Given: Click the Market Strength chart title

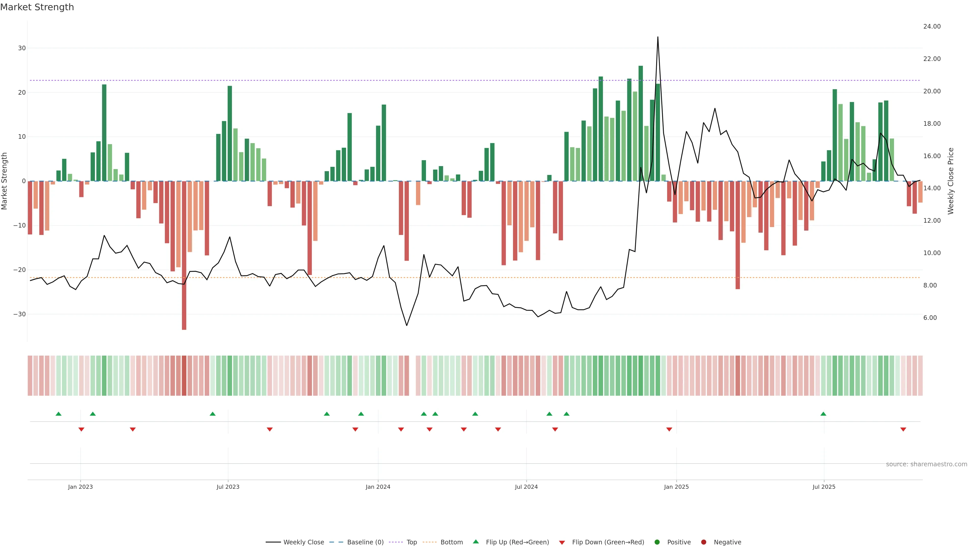Looking at the screenshot, I should click(x=37, y=7).
